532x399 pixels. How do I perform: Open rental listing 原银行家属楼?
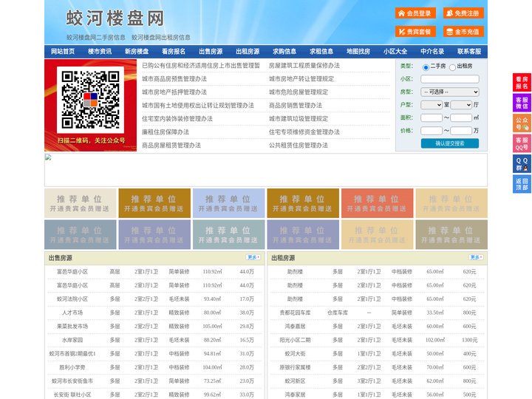pyautogui.click(x=295, y=367)
